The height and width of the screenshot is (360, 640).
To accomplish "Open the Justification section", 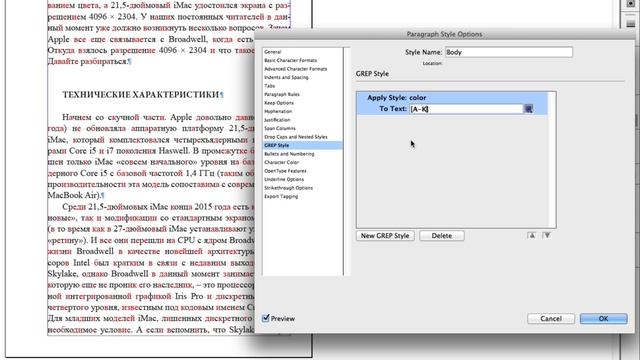I will pyautogui.click(x=277, y=120).
